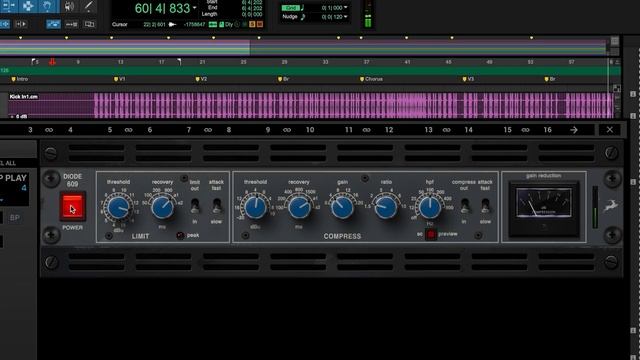Click the Limit recovery knob

pyautogui.click(x=162, y=207)
